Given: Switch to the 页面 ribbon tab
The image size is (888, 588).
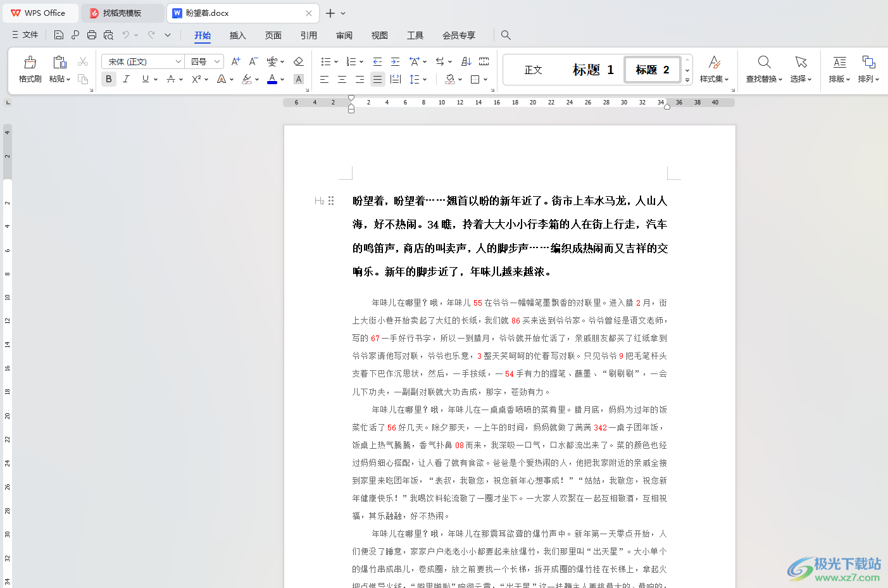Looking at the screenshot, I should (273, 35).
